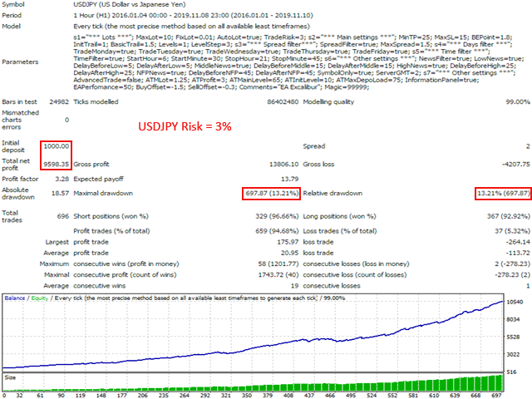Viewport: 532px width, 399px height.
Task: Click the consecutive wins value 58 (1201.77)
Action: point(278,264)
